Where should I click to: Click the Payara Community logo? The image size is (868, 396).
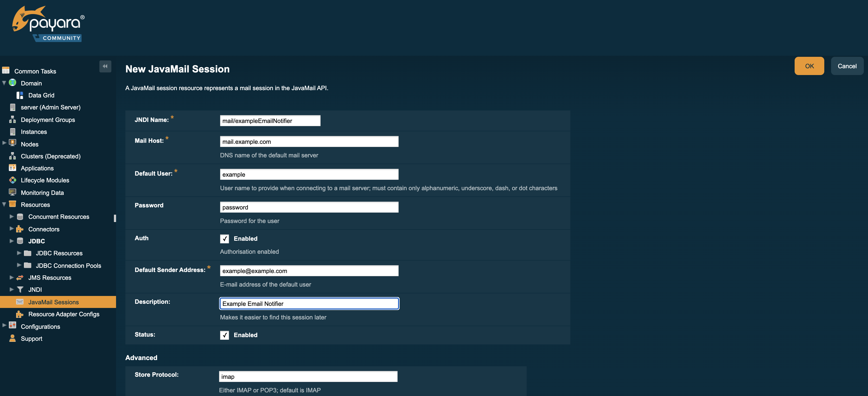[x=48, y=24]
